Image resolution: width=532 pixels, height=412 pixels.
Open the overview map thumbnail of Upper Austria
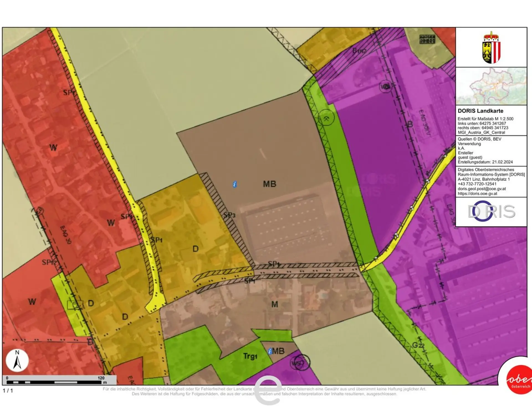491,86
